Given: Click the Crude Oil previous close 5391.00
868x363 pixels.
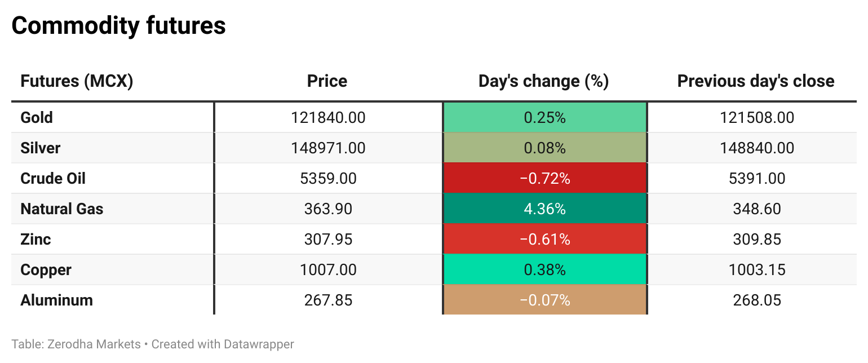Looking at the screenshot, I should [757, 179].
